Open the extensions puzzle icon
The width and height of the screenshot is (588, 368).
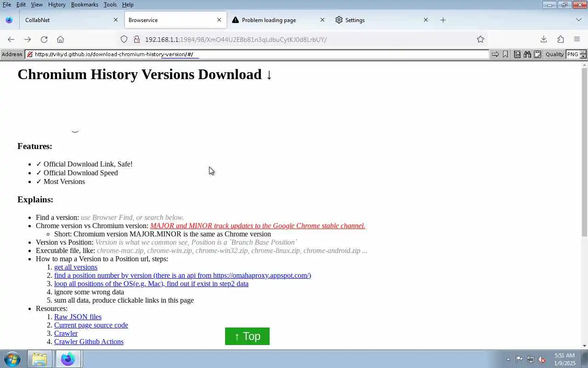[x=560, y=40]
